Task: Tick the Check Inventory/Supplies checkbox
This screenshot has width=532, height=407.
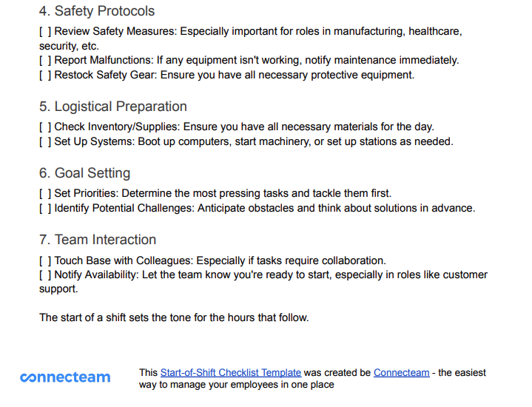Action: coord(45,127)
